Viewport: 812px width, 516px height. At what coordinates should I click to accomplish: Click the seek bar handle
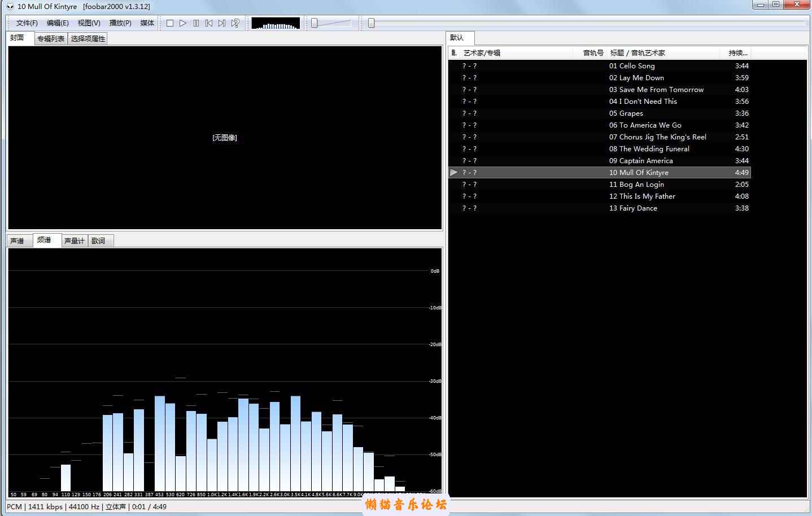(x=371, y=23)
